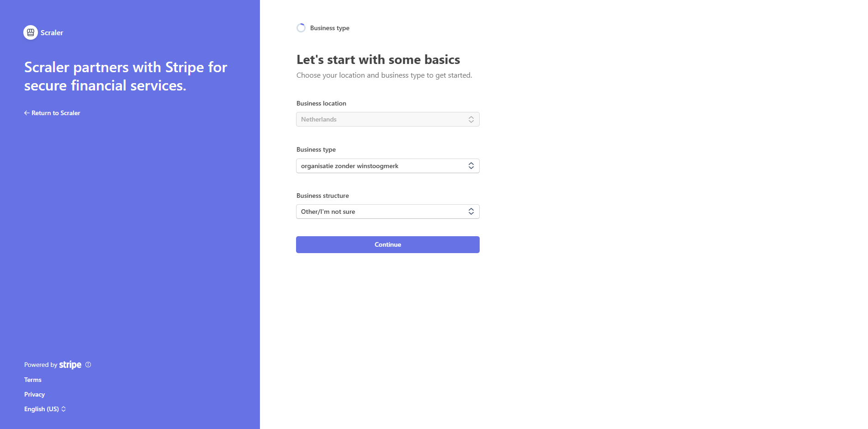Open the Business type dropdown showing organisatie zonder winstoogmerk
This screenshot has width=868, height=429.
coord(387,165)
